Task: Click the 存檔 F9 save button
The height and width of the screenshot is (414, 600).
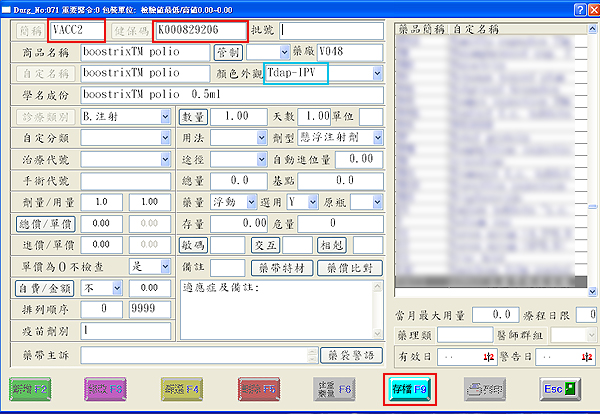Action: point(409,385)
